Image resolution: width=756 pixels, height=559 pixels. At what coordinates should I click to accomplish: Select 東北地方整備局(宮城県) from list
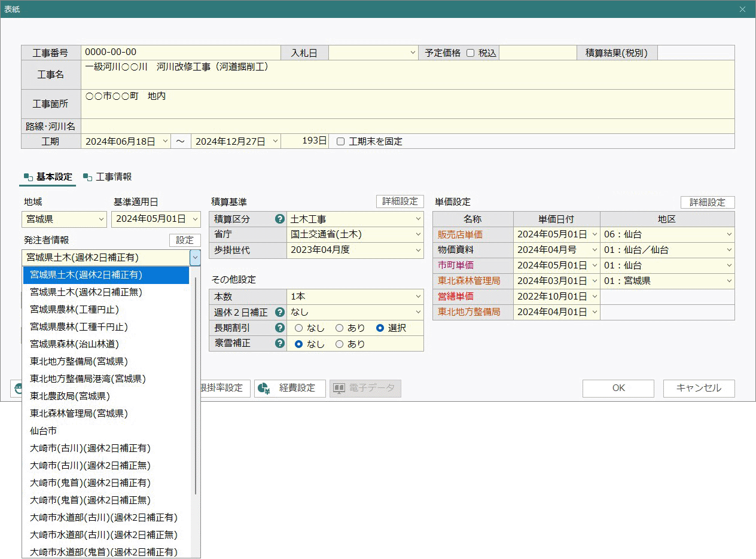(106, 362)
